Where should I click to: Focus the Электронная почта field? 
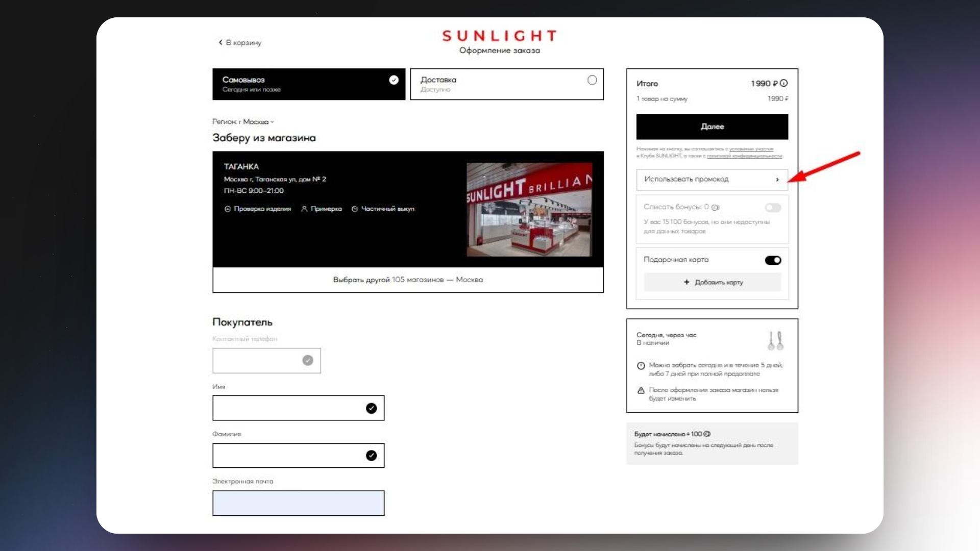(298, 503)
